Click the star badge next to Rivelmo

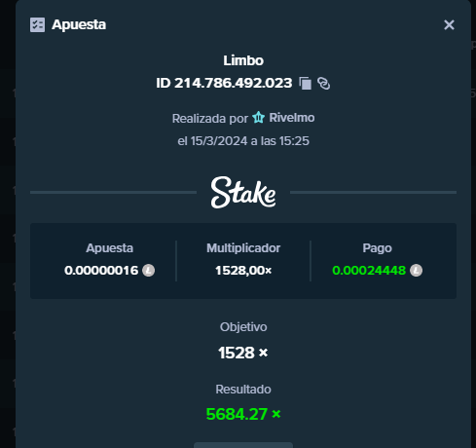pos(259,118)
